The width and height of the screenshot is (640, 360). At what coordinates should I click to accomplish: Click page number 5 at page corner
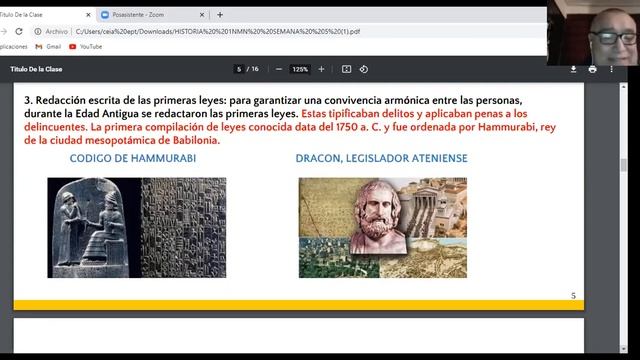point(573,296)
